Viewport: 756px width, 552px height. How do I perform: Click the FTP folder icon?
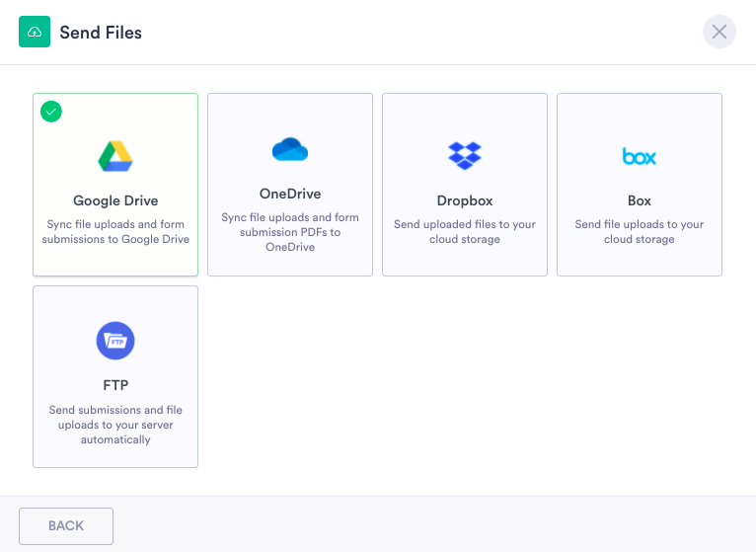[x=115, y=341]
